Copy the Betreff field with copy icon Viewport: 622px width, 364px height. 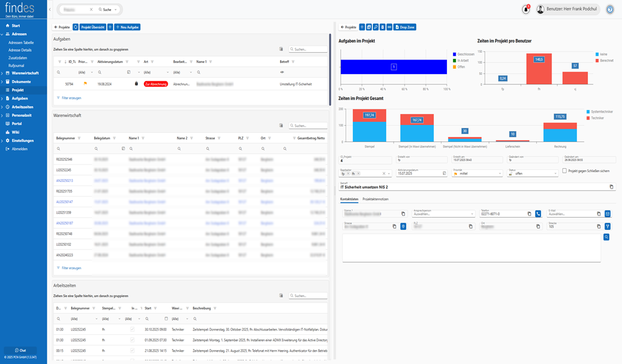611,187
